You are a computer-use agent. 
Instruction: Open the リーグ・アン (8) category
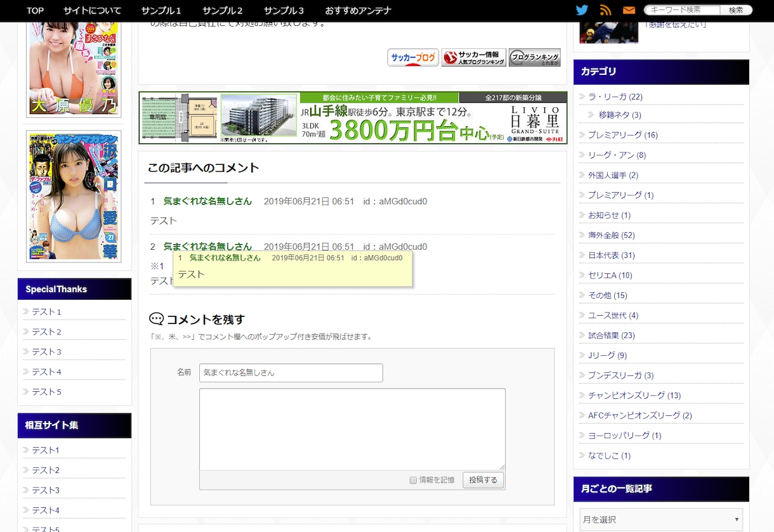pos(617,155)
